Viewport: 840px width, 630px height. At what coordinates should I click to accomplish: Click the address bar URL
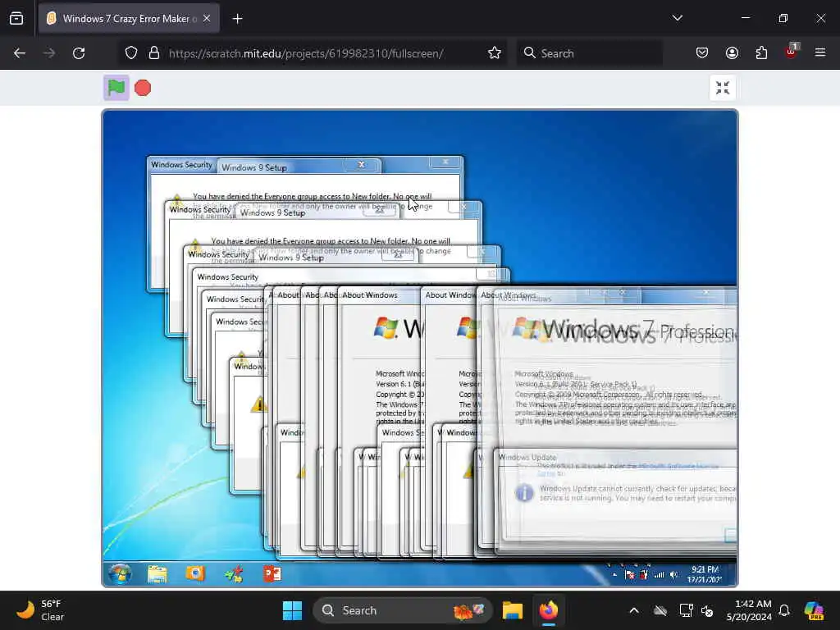306,53
